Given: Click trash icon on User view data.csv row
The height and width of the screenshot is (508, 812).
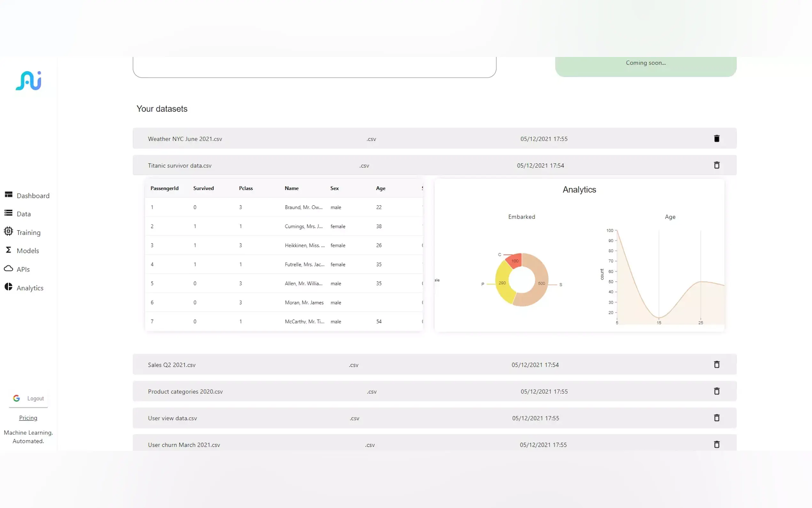Looking at the screenshot, I should click(x=716, y=417).
